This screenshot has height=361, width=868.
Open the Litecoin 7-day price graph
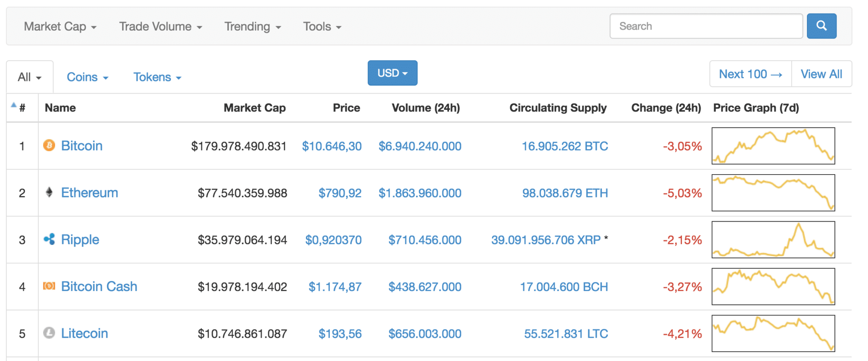point(773,333)
